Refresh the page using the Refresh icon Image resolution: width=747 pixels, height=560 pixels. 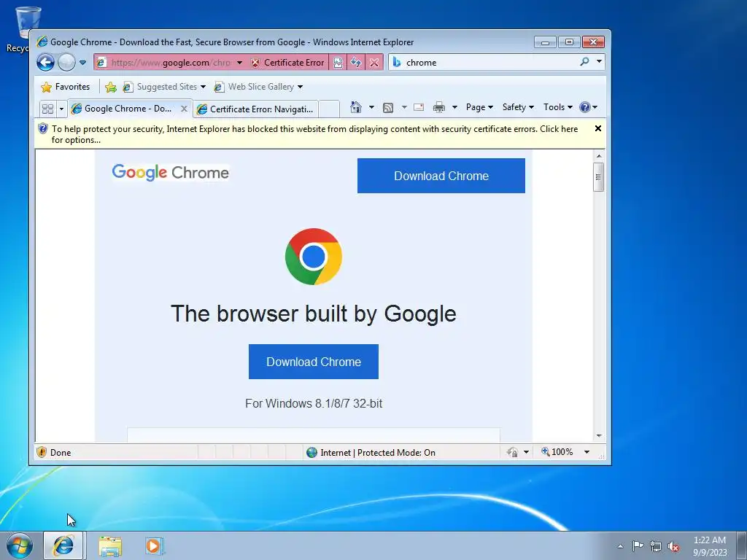pyautogui.click(x=356, y=63)
